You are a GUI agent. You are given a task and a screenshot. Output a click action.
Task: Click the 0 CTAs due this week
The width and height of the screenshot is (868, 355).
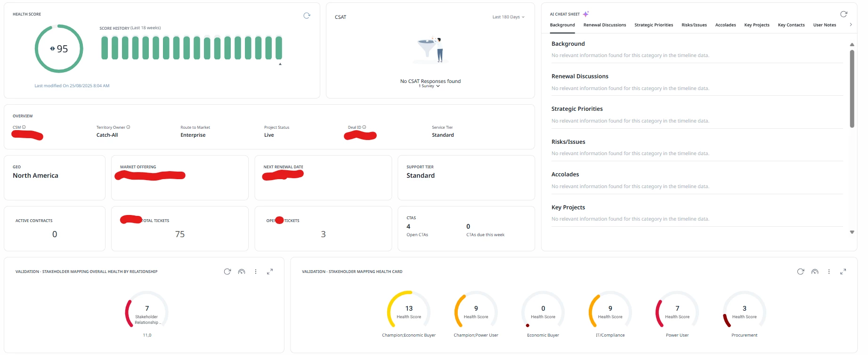[468, 227]
